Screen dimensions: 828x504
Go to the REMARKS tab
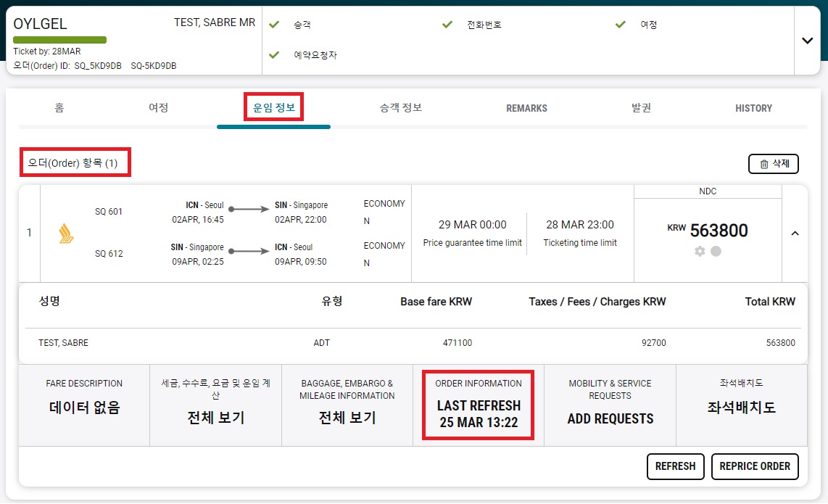526,108
